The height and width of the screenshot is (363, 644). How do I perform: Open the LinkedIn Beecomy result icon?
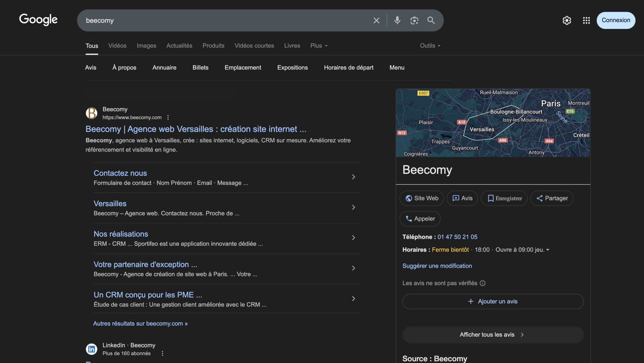pos(92,349)
